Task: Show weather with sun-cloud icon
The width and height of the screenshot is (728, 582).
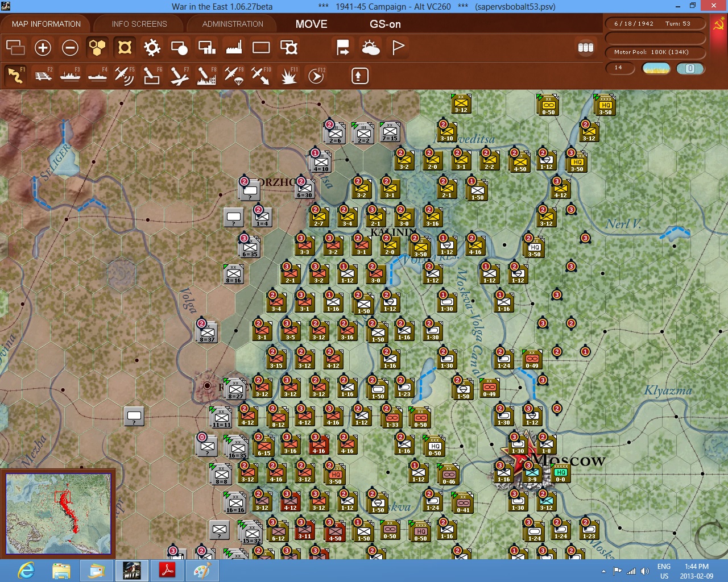Action: (x=371, y=47)
